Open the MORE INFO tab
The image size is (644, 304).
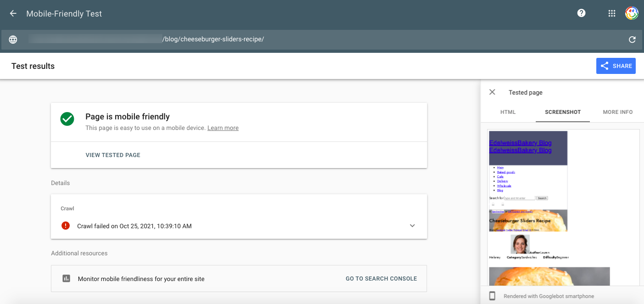coord(617,112)
